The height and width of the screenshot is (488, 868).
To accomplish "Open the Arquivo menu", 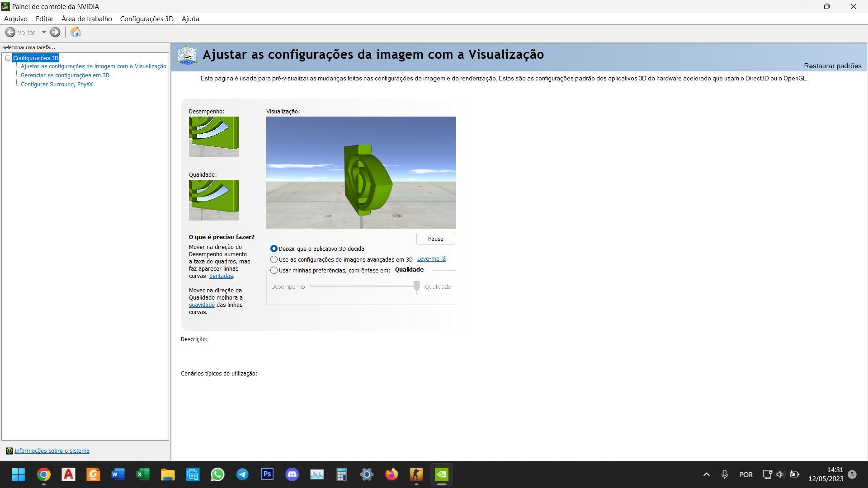I will click(16, 19).
